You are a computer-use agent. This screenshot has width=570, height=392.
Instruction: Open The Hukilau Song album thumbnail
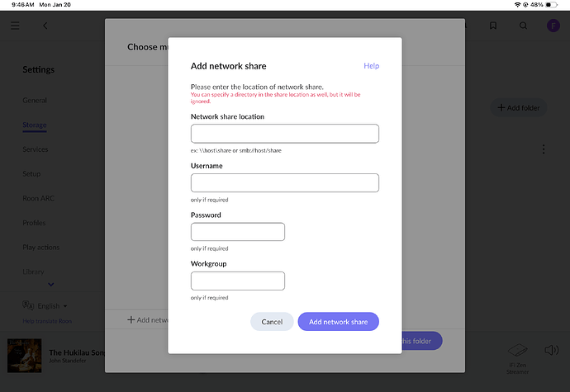pyautogui.click(x=24, y=356)
